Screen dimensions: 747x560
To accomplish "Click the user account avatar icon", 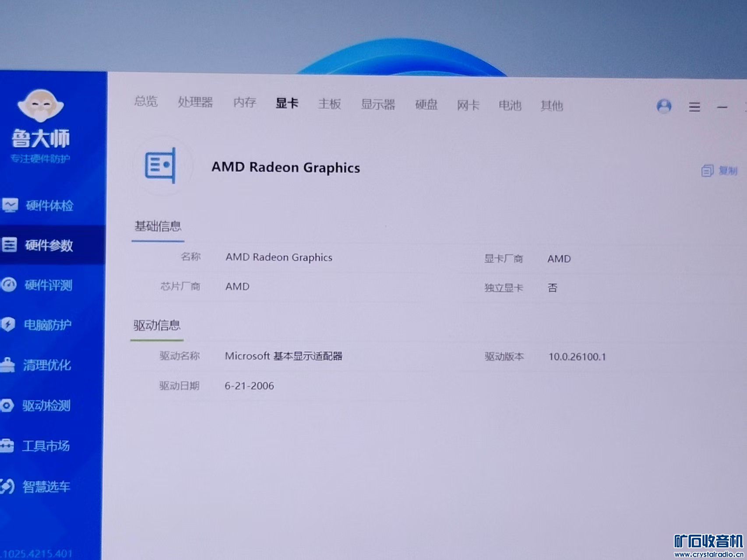I will click(x=664, y=106).
